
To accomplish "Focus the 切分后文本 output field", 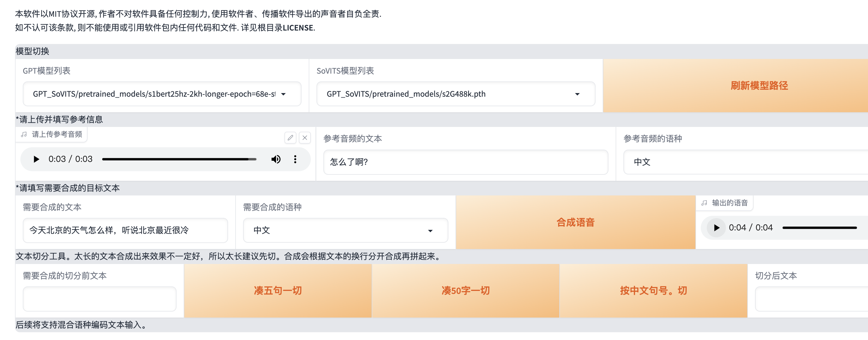I will [x=811, y=299].
